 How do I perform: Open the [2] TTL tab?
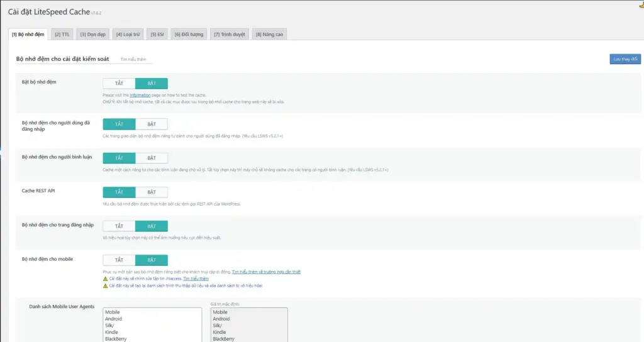pos(62,35)
